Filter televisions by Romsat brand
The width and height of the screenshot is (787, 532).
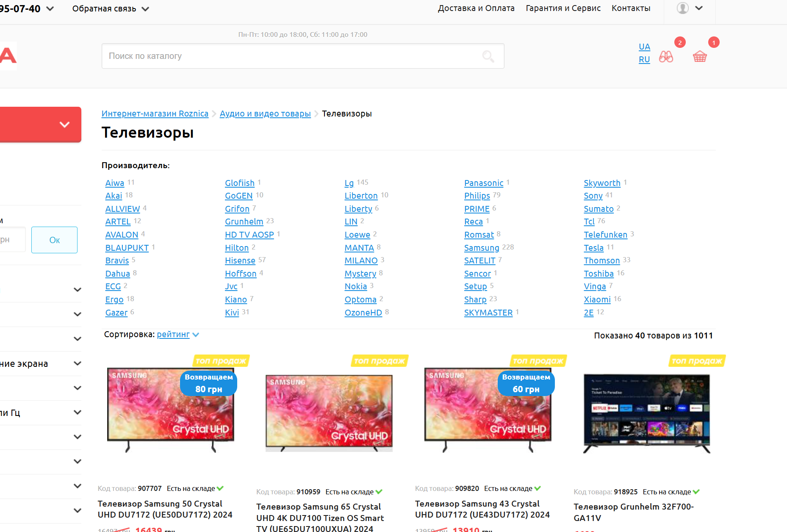[479, 235]
